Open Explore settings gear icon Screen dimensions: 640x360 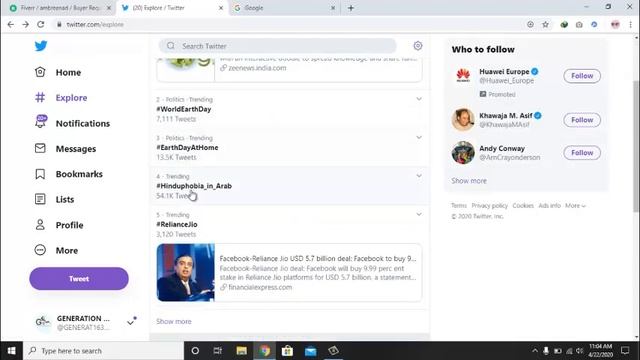tap(418, 46)
